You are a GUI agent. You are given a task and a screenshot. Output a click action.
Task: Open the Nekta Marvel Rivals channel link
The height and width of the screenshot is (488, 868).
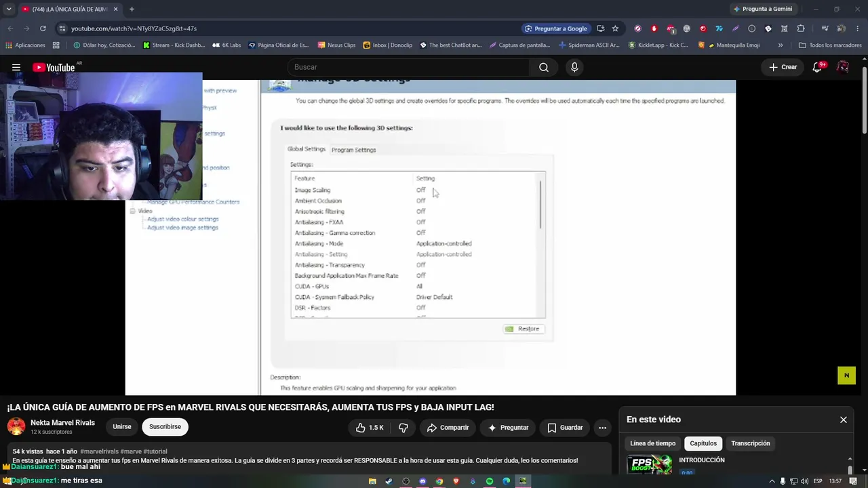click(x=62, y=423)
